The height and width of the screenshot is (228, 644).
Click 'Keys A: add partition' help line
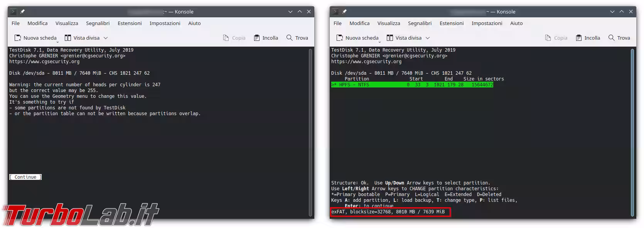424,200
